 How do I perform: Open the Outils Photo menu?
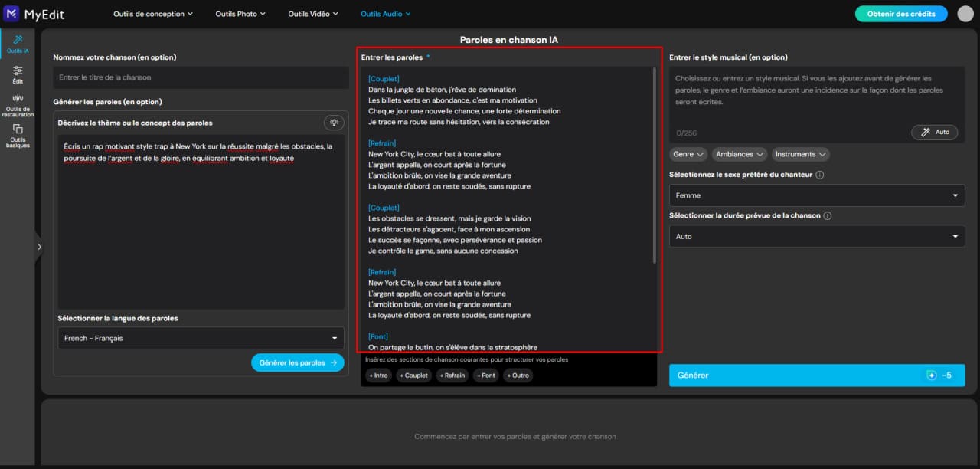240,14
